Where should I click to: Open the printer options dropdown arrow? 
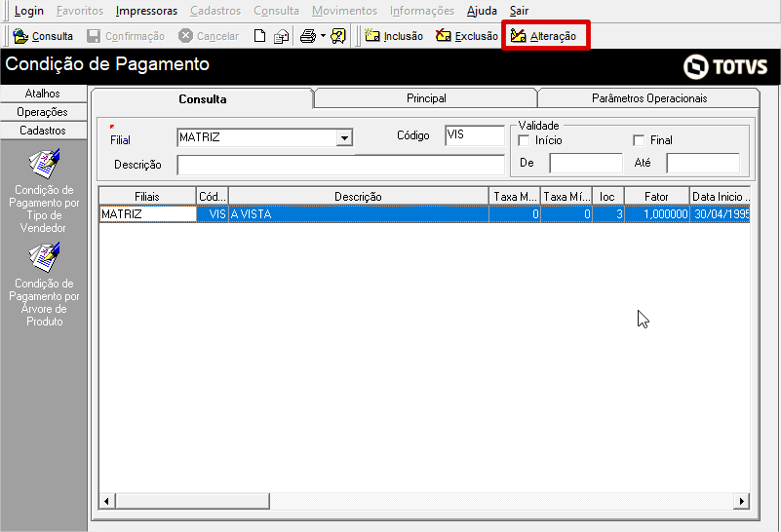[x=322, y=36]
